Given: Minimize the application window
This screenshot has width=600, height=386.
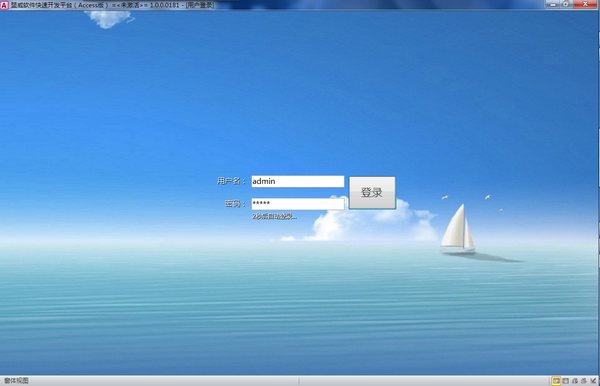Looking at the screenshot, I should point(553,4).
